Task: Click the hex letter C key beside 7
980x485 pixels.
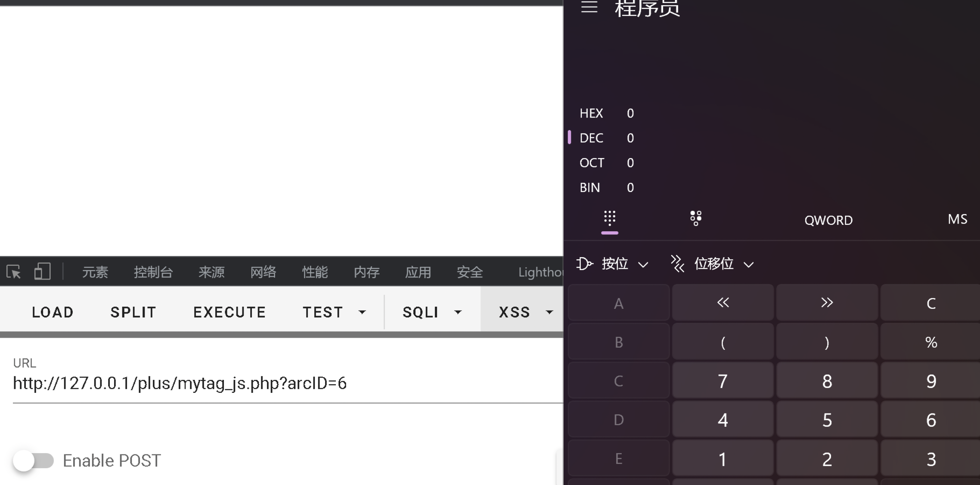Action: pos(619,381)
